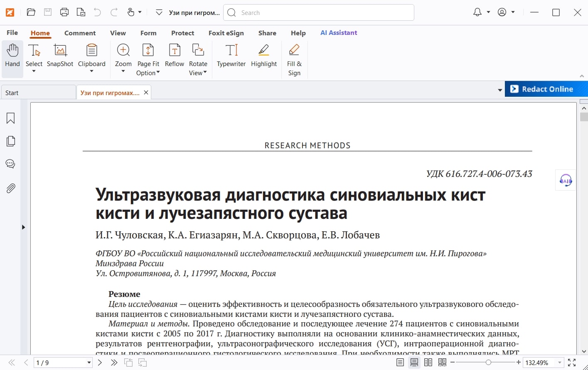Go to the previous page
The image size is (588, 370).
tap(26, 363)
